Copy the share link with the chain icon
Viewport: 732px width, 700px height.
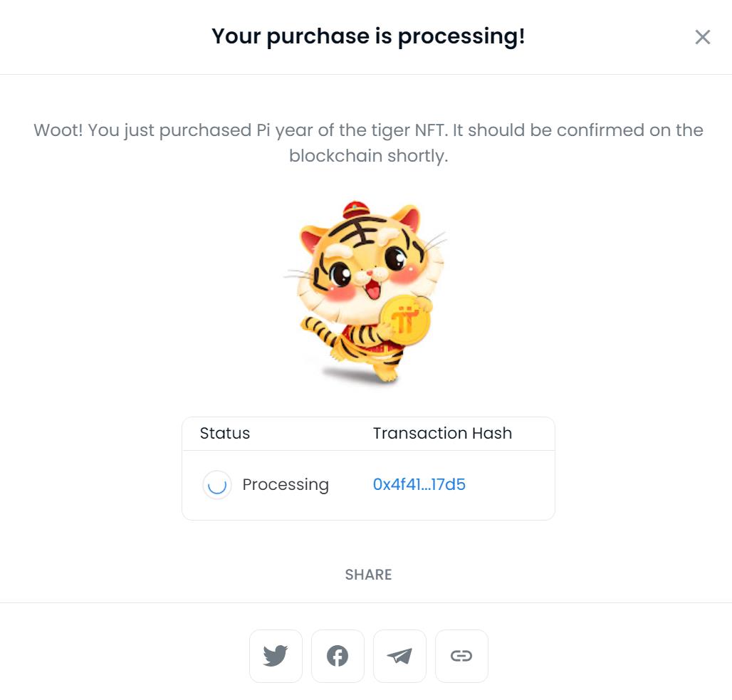click(461, 656)
